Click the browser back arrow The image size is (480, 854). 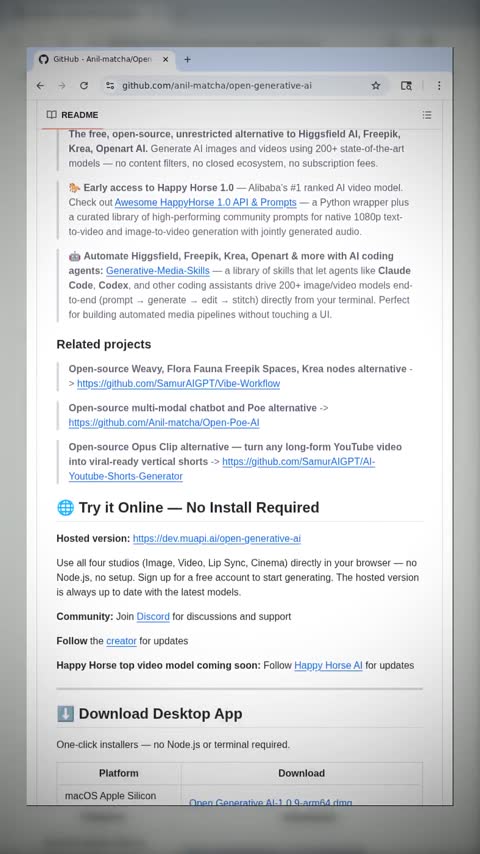click(x=40, y=86)
